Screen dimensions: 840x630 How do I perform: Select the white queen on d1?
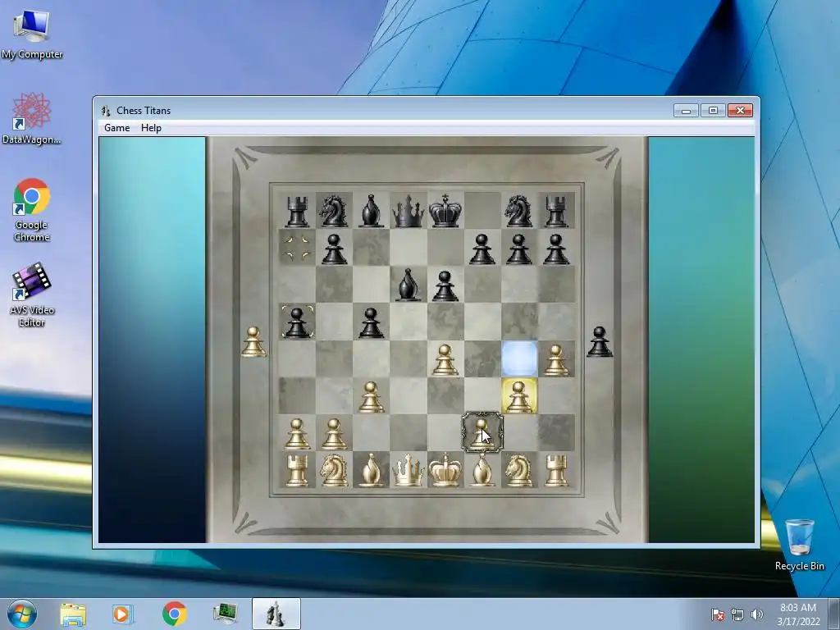(409, 470)
